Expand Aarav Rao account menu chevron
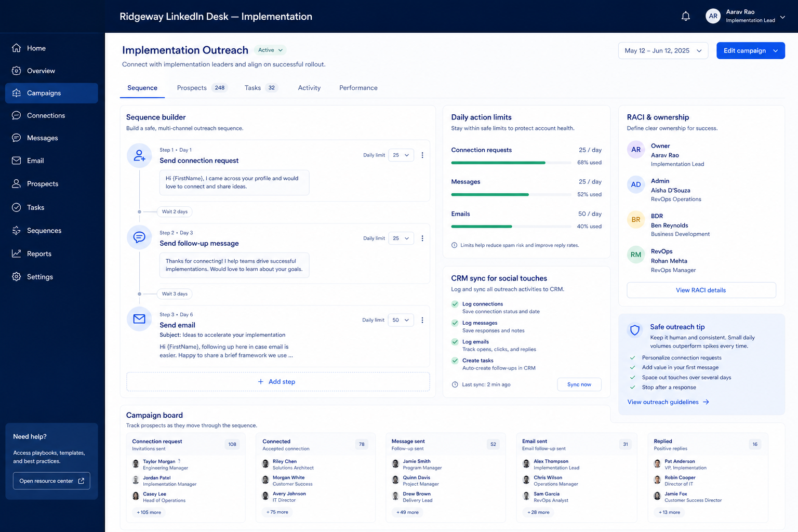This screenshot has width=798, height=532. (x=782, y=17)
